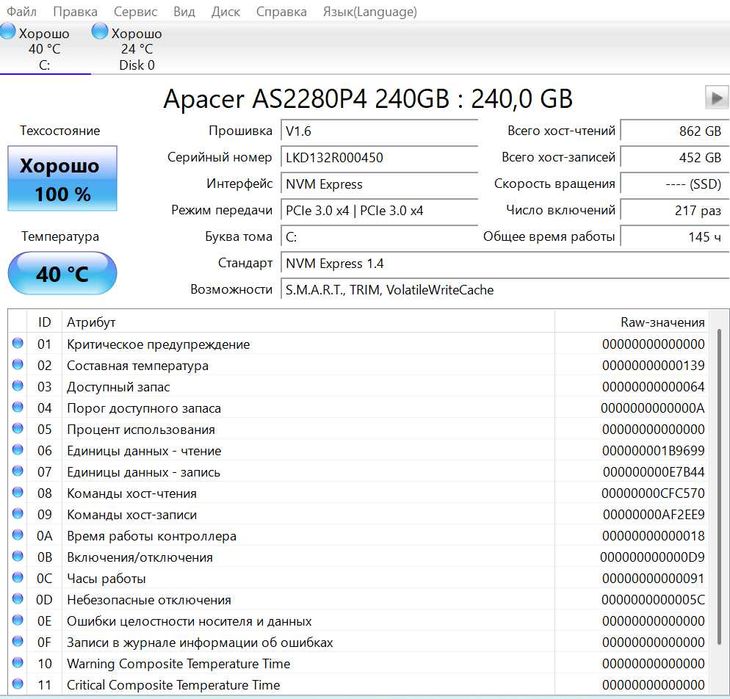This screenshot has width=730, height=699.
Task: Click status dot for Доступный запас row
Action: [x=18, y=386]
